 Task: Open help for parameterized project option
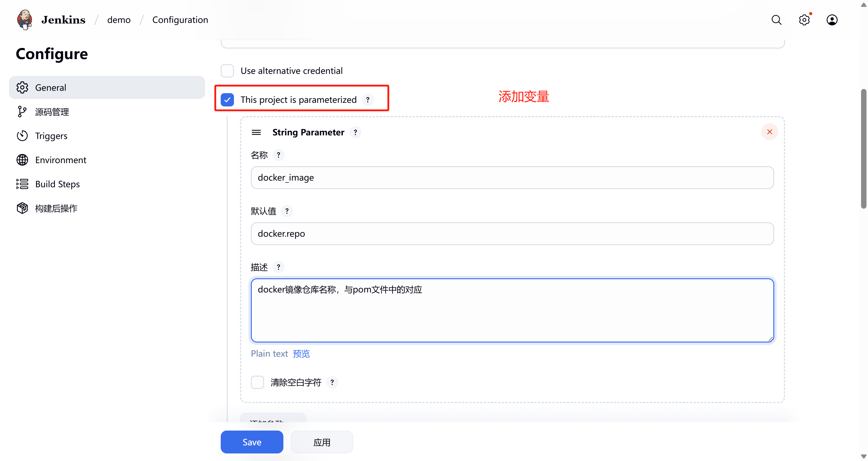tap(368, 100)
